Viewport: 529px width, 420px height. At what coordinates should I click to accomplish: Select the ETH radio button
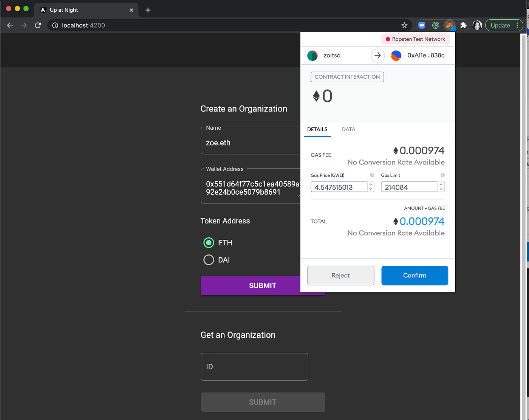(x=209, y=243)
